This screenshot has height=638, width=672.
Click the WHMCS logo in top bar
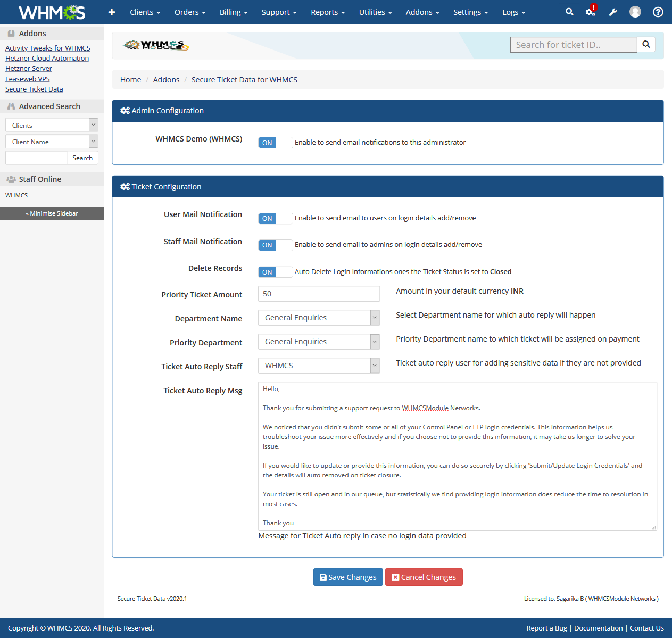52,12
